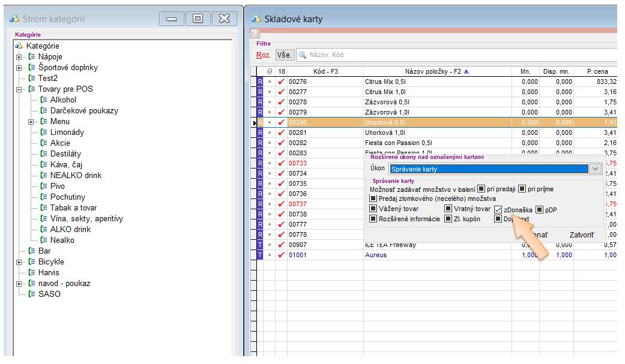Click the R type marker for row 00281
Viewport: 625px width, 364px height.
point(260,133)
